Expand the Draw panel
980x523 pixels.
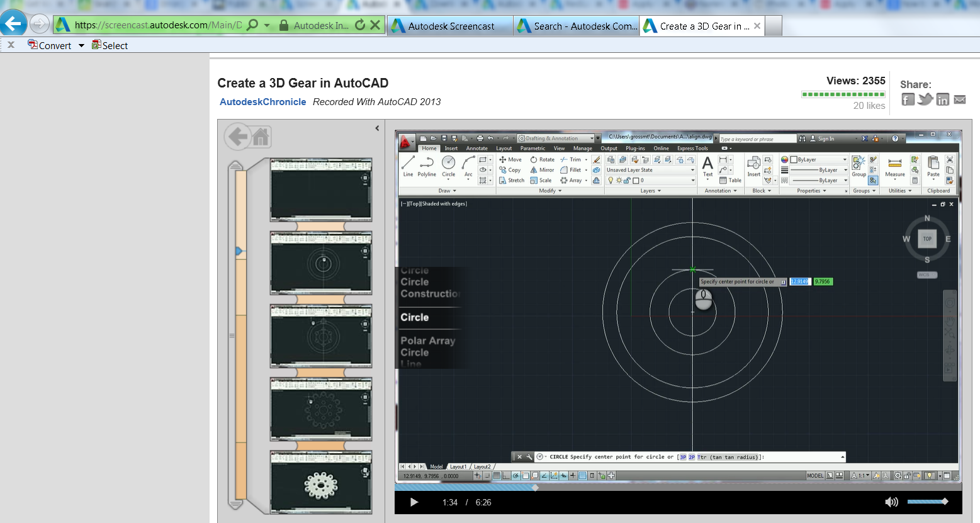(454, 191)
